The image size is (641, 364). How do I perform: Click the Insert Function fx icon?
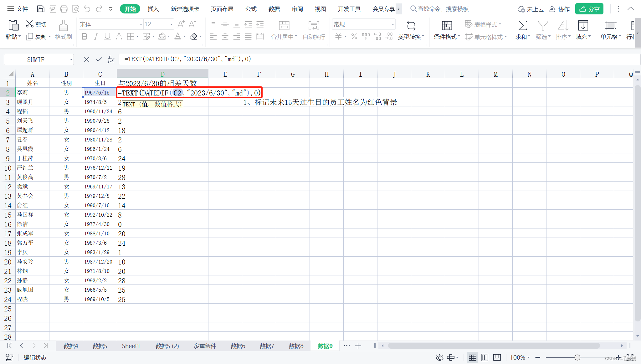[111, 59]
